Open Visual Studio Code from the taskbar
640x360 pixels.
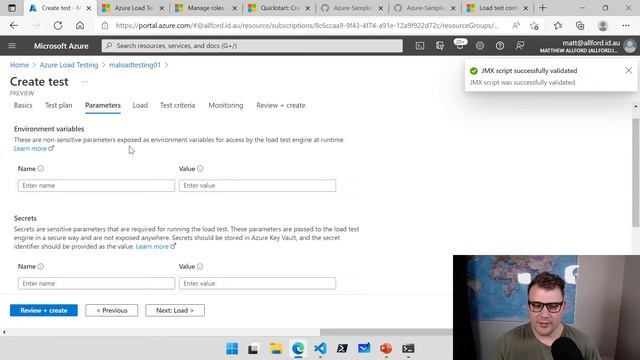click(320, 349)
